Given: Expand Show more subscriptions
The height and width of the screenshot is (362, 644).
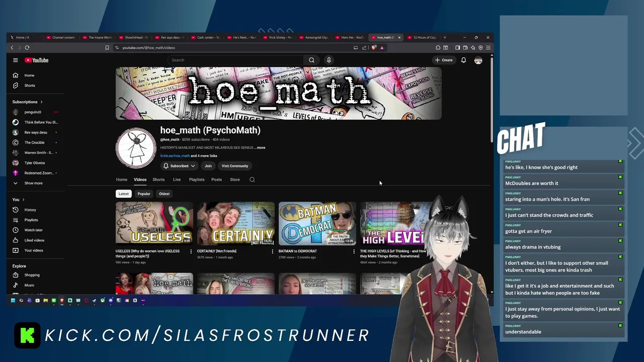Looking at the screenshot, I should pyautogui.click(x=33, y=183).
